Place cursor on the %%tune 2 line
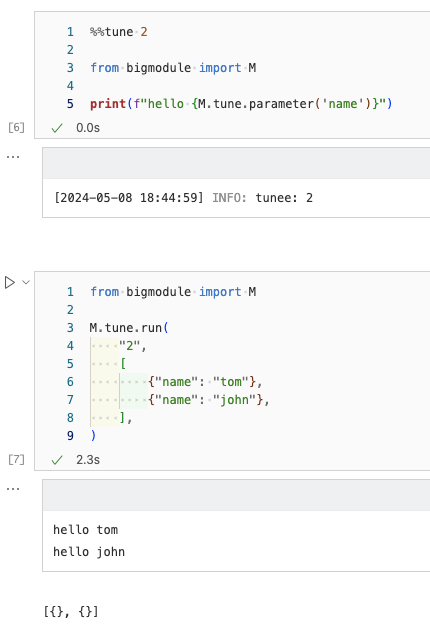The width and height of the screenshot is (430, 632). tap(119, 32)
